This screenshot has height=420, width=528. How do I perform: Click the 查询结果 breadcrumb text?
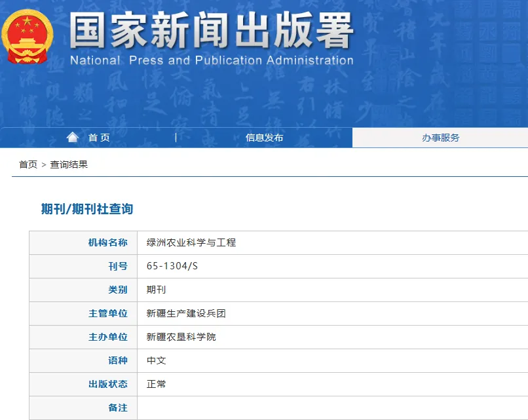69,164
